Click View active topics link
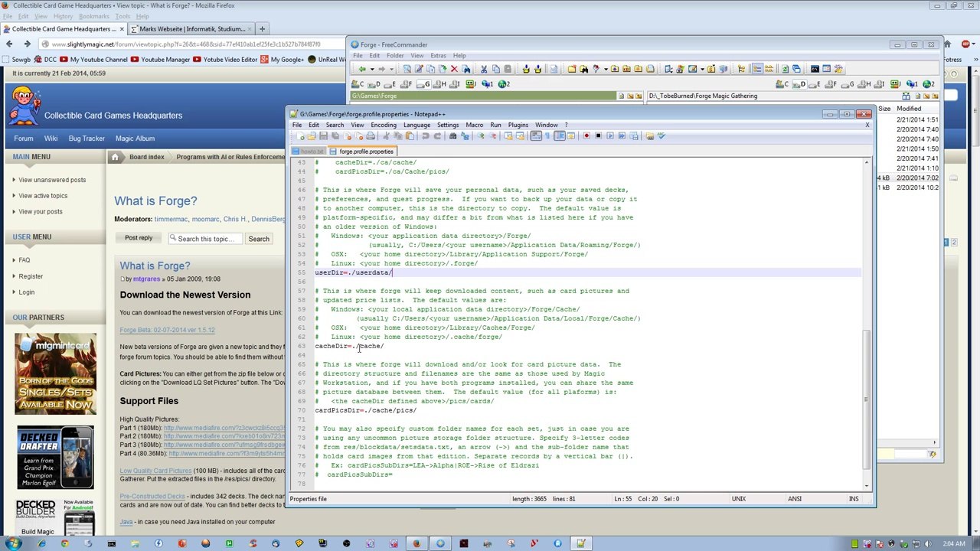This screenshot has height=551, width=980. (x=43, y=196)
